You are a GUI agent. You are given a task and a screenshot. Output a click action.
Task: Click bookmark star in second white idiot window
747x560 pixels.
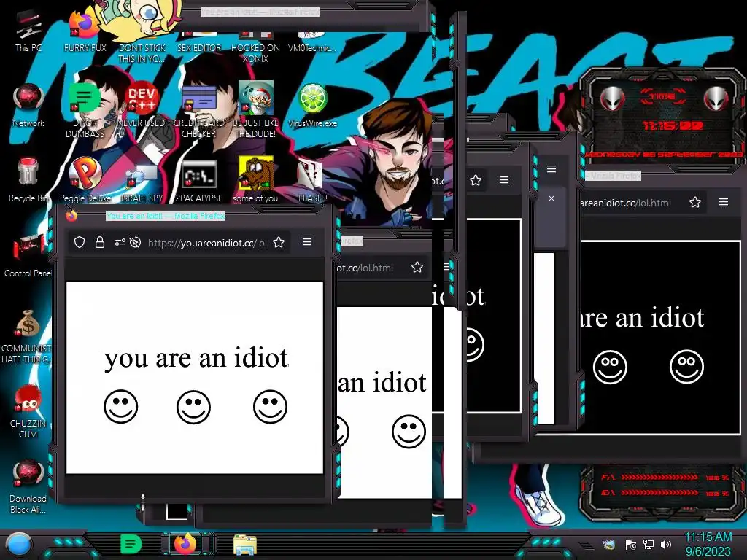(417, 267)
